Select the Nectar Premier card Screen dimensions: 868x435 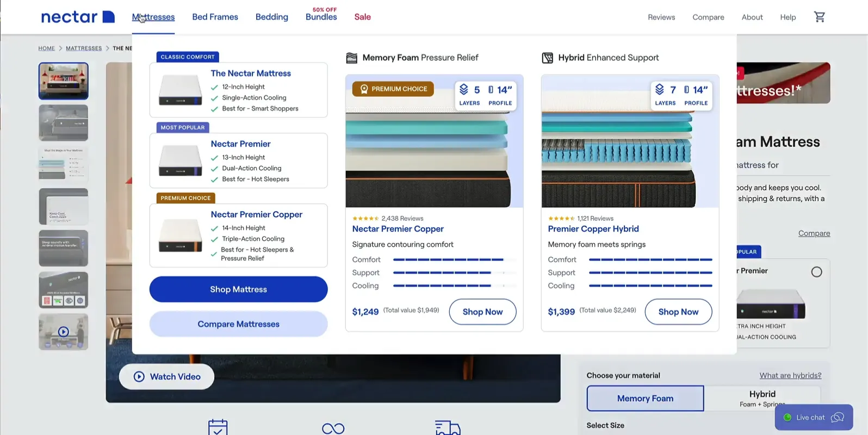pos(238,160)
